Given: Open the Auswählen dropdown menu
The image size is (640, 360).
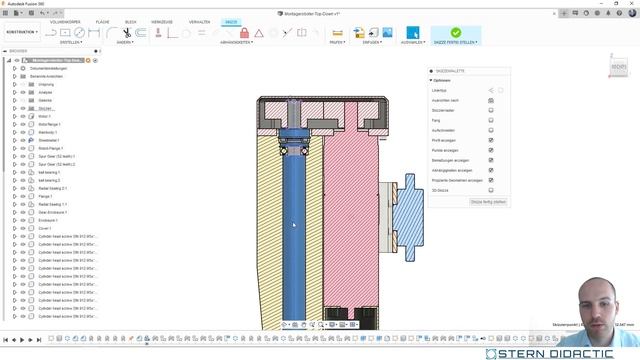Looking at the screenshot, I should pos(413,42).
